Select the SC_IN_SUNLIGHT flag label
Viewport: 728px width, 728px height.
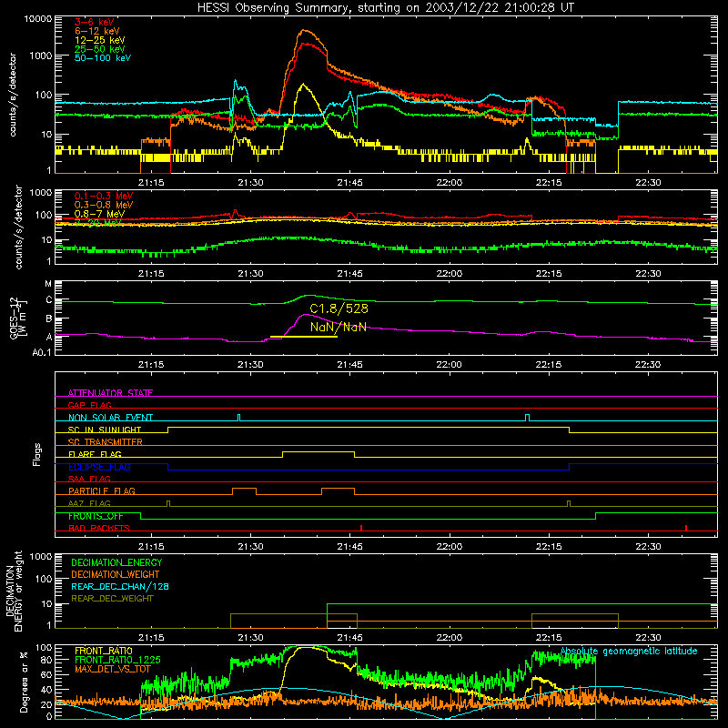[105, 430]
